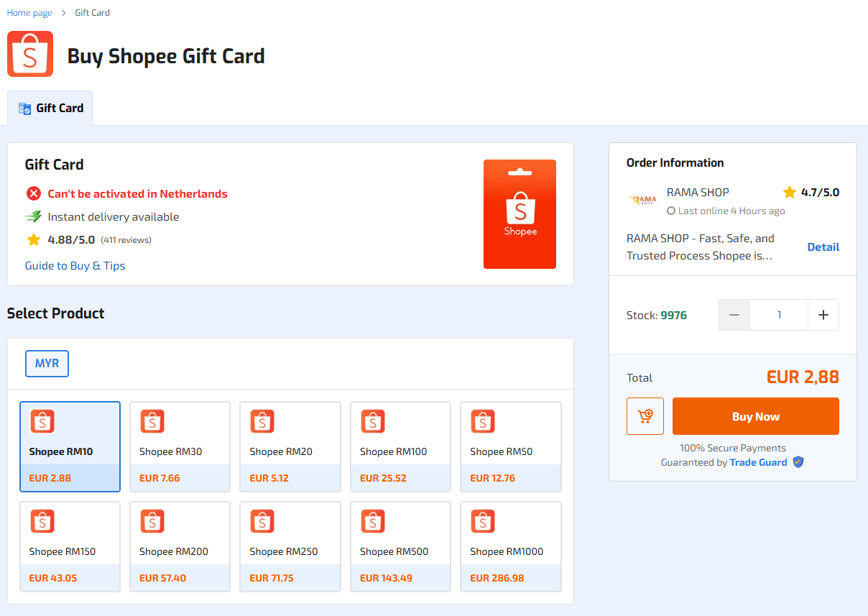Click the Gift Card tab icon
This screenshot has height=616, width=868.
click(25, 109)
